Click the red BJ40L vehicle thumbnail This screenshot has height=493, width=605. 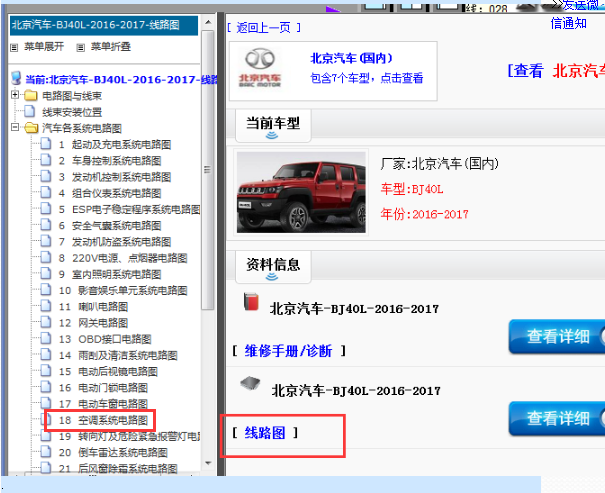tap(301, 192)
